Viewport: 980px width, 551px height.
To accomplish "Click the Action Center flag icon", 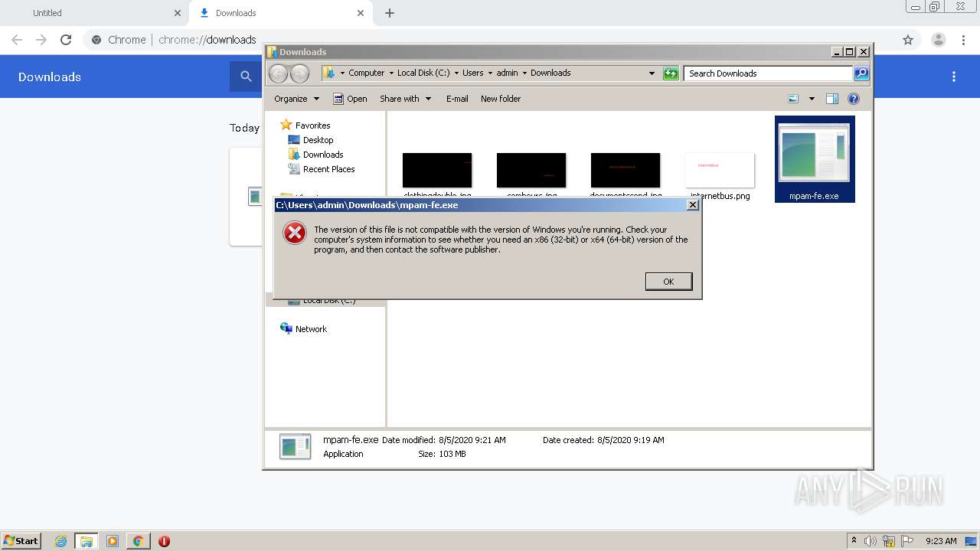I will coord(907,541).
